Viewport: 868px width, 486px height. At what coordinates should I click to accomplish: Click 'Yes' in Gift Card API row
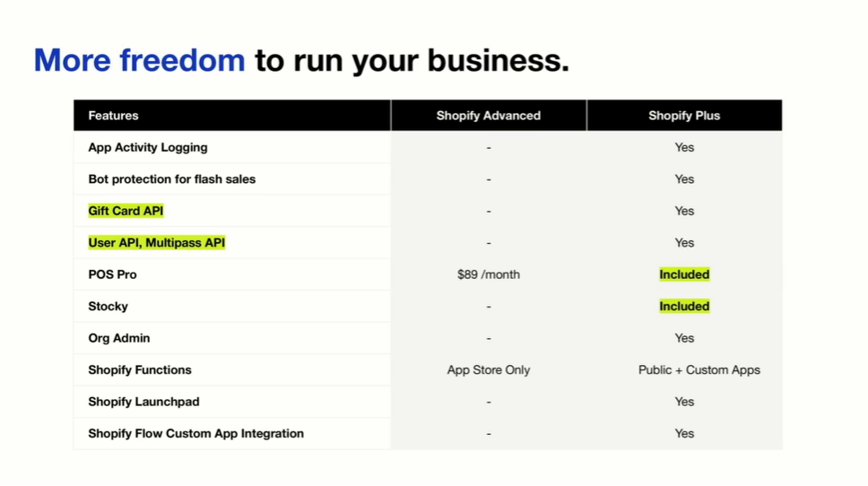(684, 211)
